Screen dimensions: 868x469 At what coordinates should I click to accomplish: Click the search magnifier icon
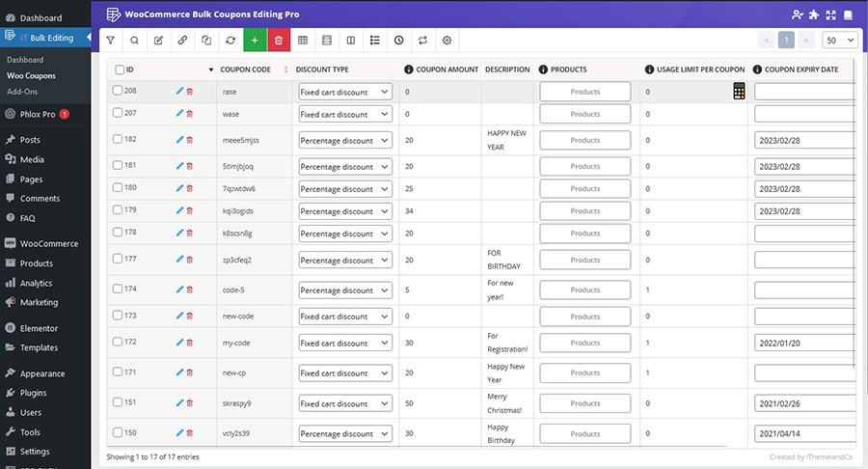(x=134, y=40)
